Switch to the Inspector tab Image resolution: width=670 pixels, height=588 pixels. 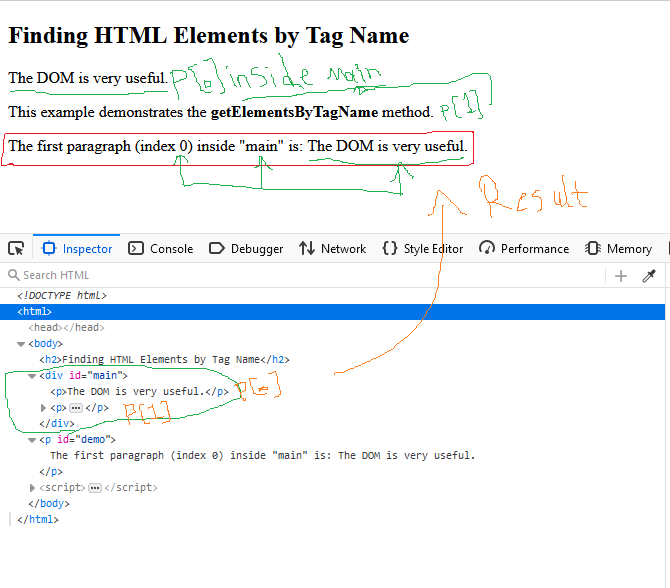point(77,248)
